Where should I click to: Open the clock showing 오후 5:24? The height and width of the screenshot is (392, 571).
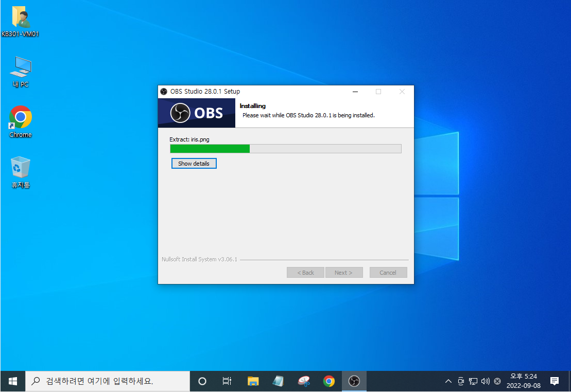coord(524,381)
